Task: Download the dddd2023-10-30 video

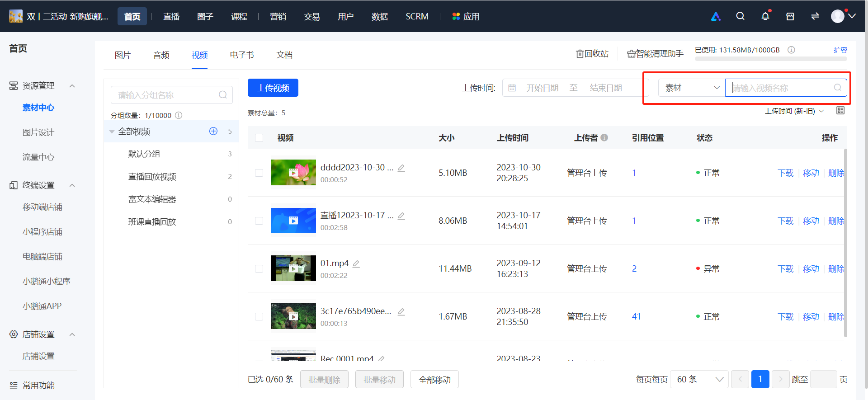Action: tap(786, 173)
